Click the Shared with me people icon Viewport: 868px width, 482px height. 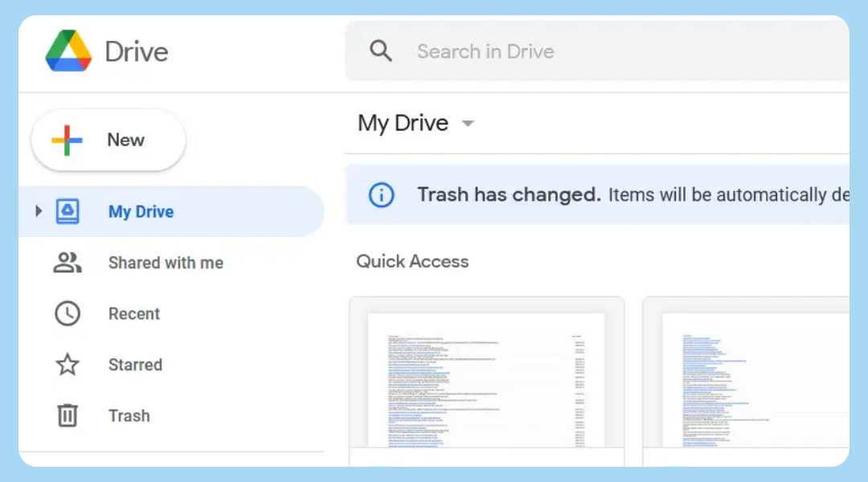tap(68, 262)
